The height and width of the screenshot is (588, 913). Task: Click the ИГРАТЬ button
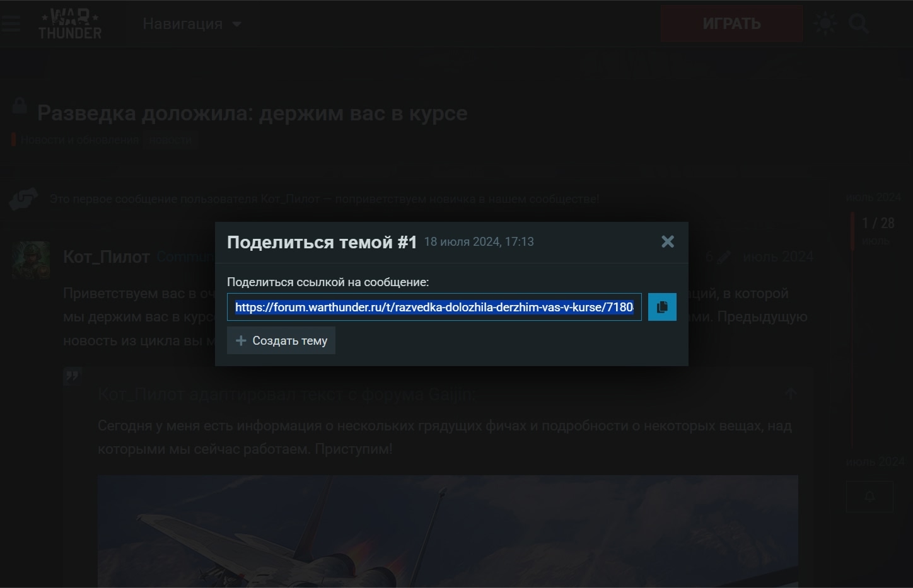tap(731, 24)
